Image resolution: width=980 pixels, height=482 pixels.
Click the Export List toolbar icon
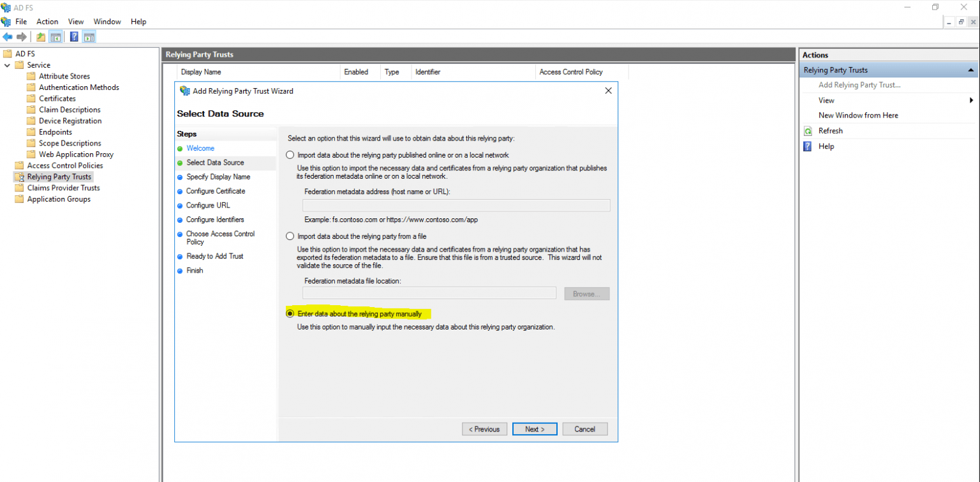point(40,36)
